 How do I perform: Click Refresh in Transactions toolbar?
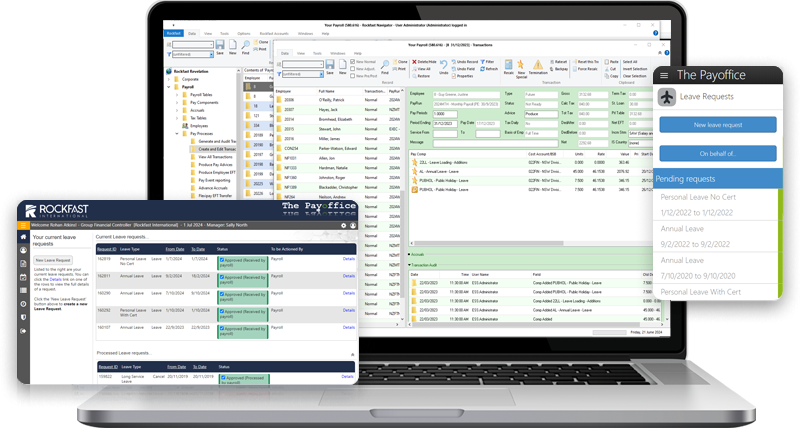coord(489,69)
